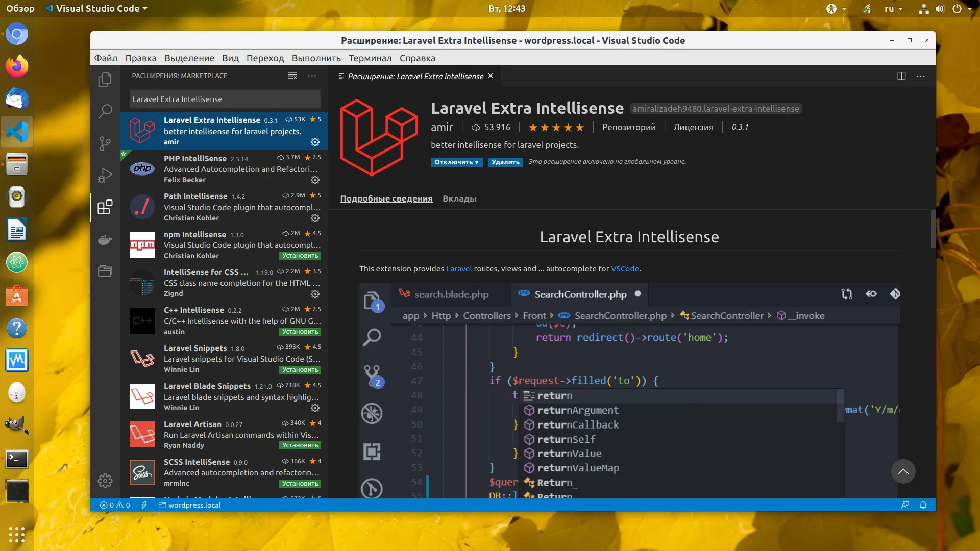Click the scroll-to-top arrow button

point(903,471)
